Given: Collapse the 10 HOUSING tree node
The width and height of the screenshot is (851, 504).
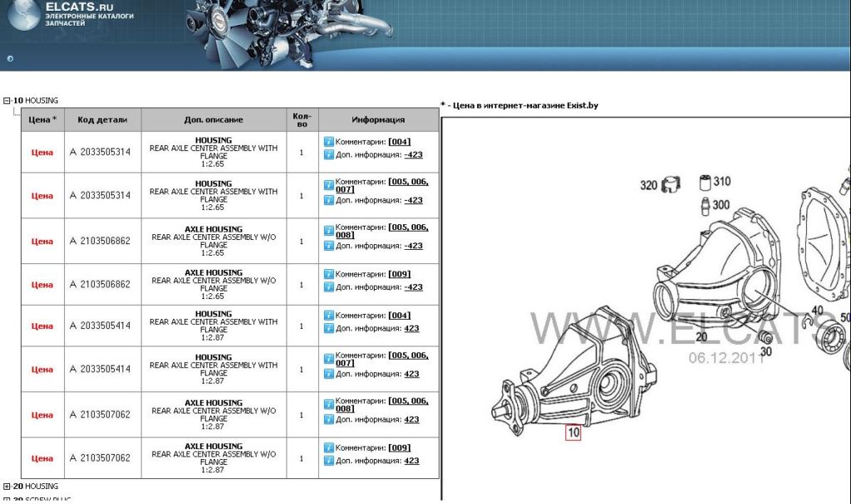Looking at the screenshot, I should pyautogui.click(x=7, y=100).
